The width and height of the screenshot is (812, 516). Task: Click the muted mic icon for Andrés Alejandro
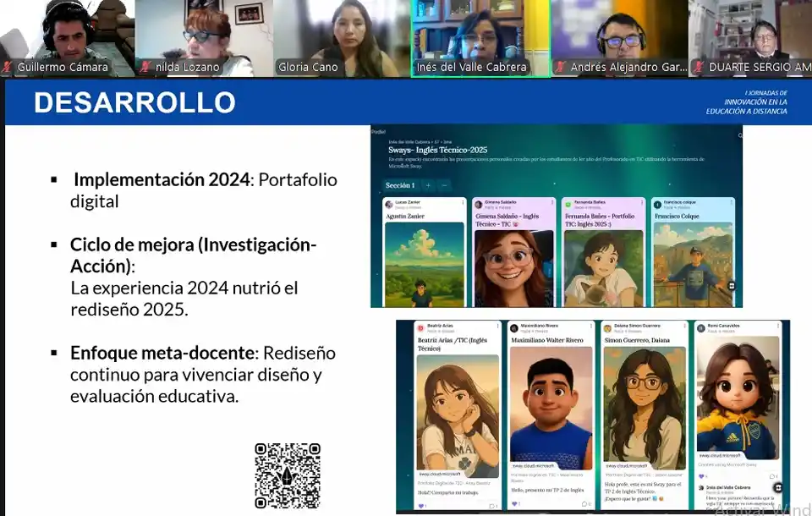560,67
